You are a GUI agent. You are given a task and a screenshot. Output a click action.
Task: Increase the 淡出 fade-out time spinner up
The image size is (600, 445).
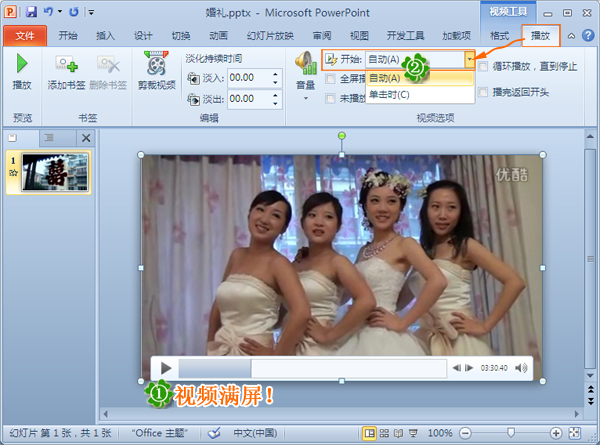(276, 95)
